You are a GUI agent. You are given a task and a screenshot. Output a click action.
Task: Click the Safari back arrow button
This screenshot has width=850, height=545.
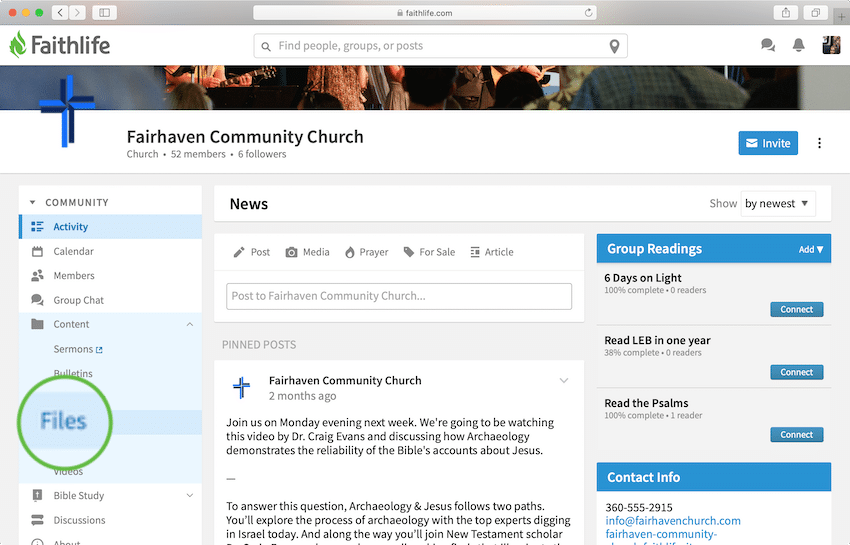(x=60, y=12)
